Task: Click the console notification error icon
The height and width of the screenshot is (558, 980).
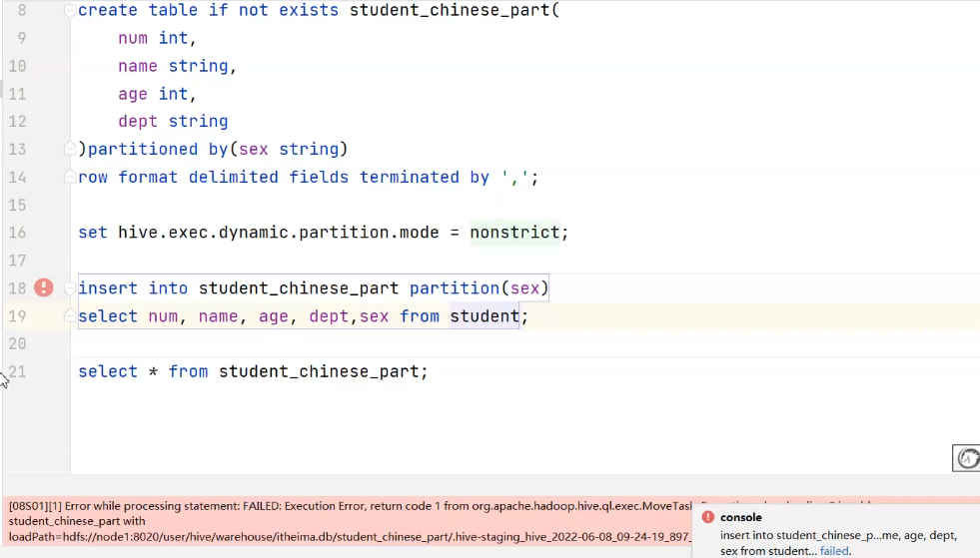Action: (707, 517)
